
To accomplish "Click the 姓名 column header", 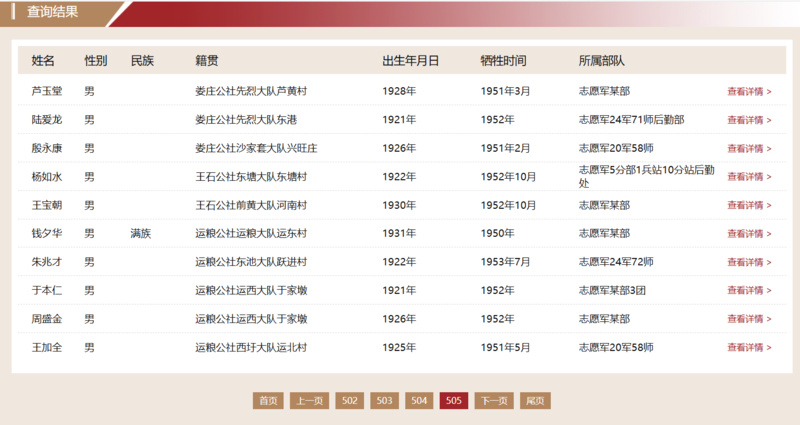I will [43, 61].
